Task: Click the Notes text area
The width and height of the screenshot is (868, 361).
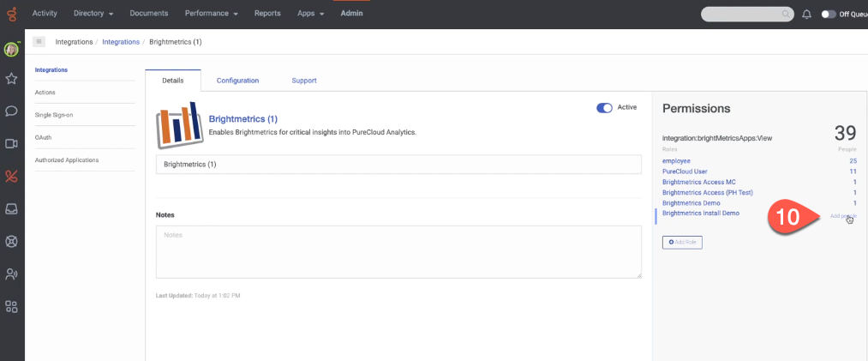Action: click(398, 251)
